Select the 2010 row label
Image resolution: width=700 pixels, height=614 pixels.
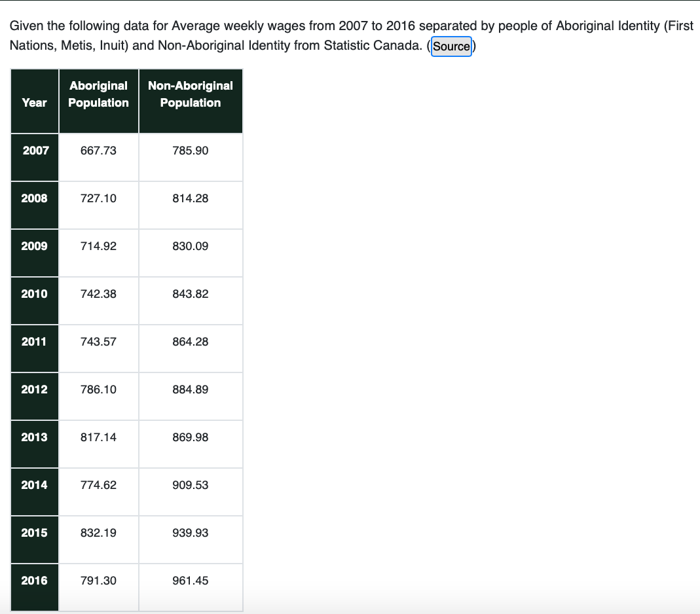33,293
